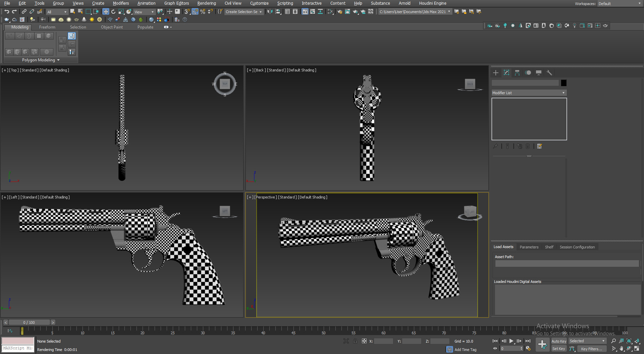The image size is (644, 354).
Task: Toggle the Angle Snap button
Action: pyautogui.click(x=195, y=12)
